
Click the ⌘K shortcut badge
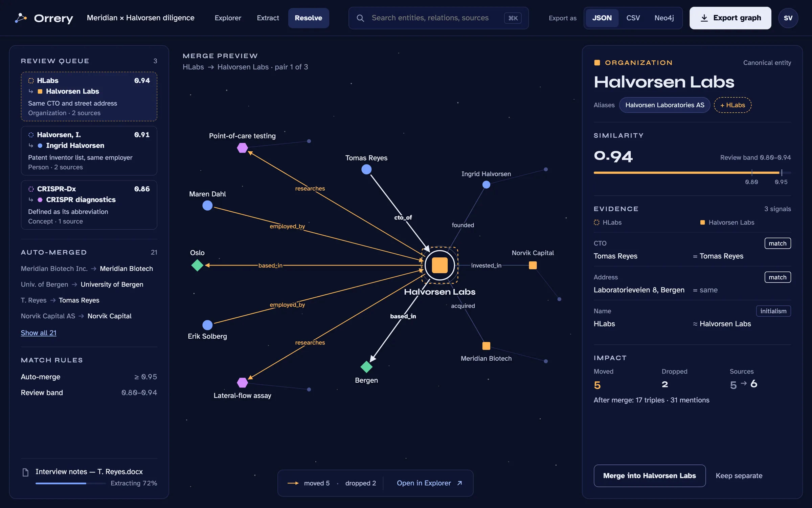coord(513,18)
